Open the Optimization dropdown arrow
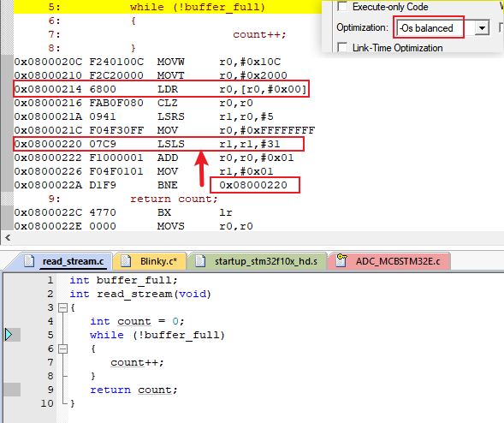This screenshot has height=423, width=504. pyautogui.click(x=482, y=28)
